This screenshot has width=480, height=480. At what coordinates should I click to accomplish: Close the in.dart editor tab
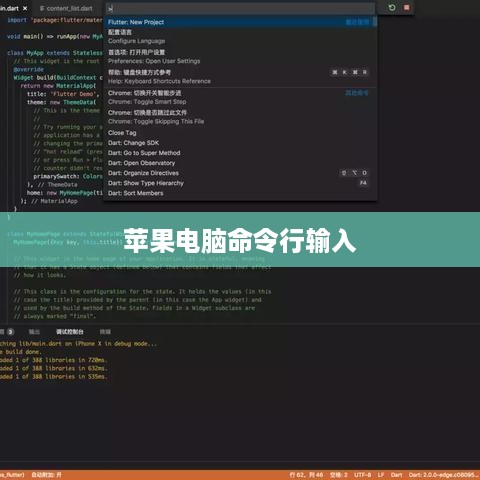click(25, 8)
